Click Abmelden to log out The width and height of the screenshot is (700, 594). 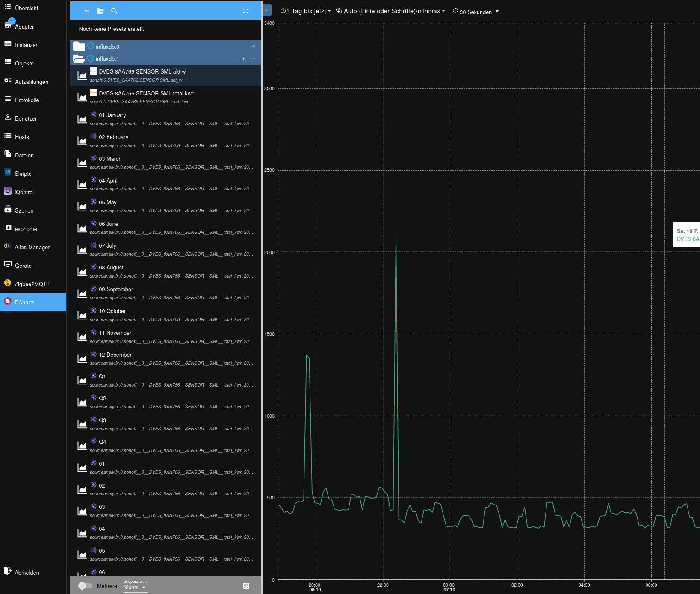point(27,573)
